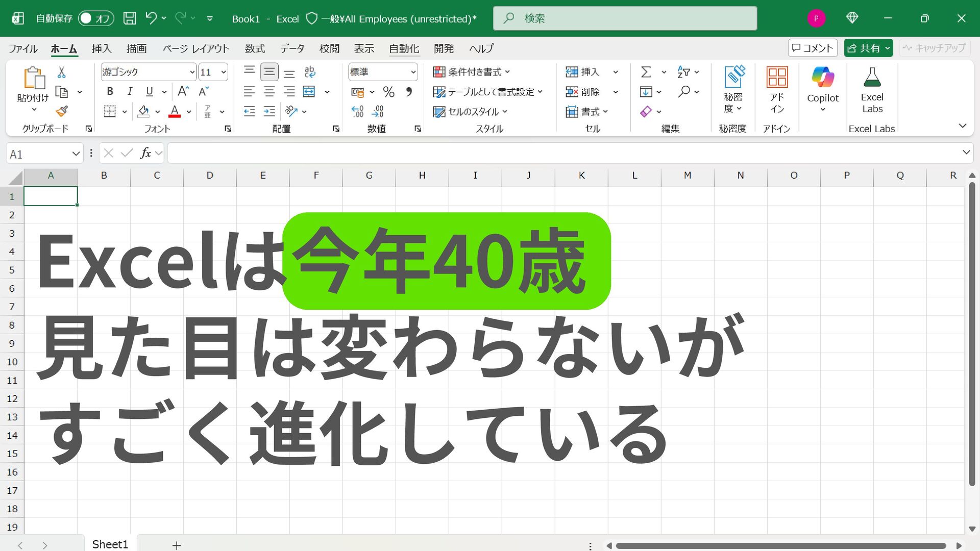Apply percent style number format
This screenshot has width=980, height=551.
388,92
